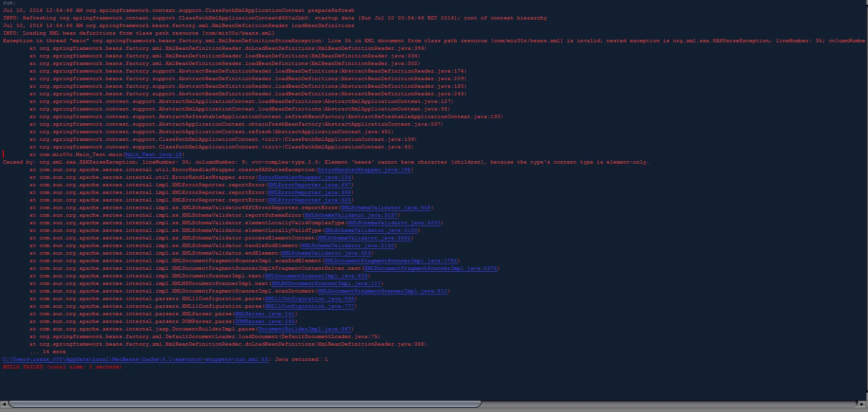The width and height of the screenshot is (868, 412).
Task: Open the DOMParser.java:243 link
Action: click(265, 321)
